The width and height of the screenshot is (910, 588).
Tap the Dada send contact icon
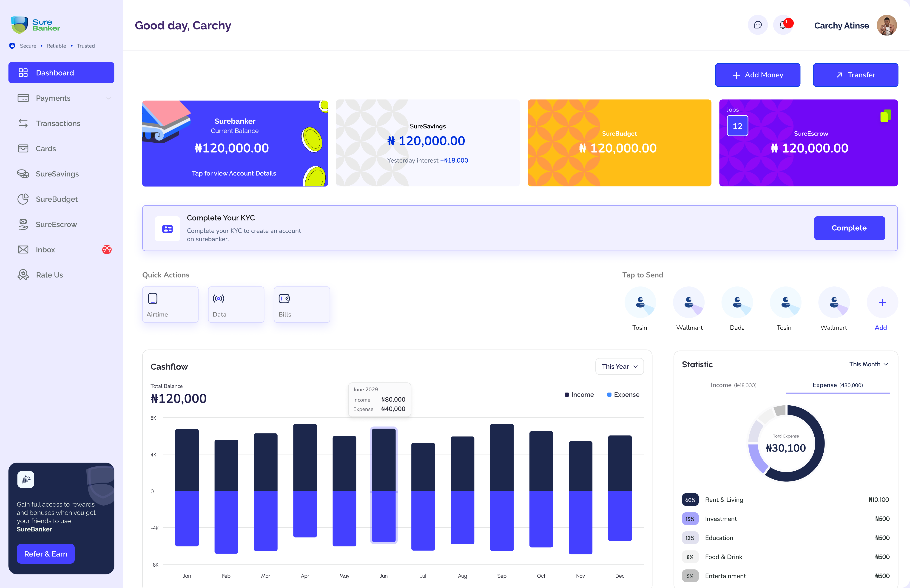pos(737,302)
